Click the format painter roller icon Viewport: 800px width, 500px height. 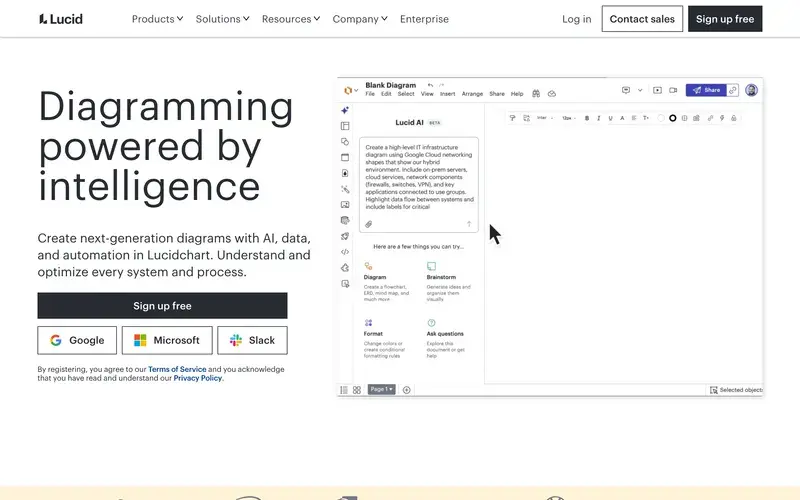[512, 118]
